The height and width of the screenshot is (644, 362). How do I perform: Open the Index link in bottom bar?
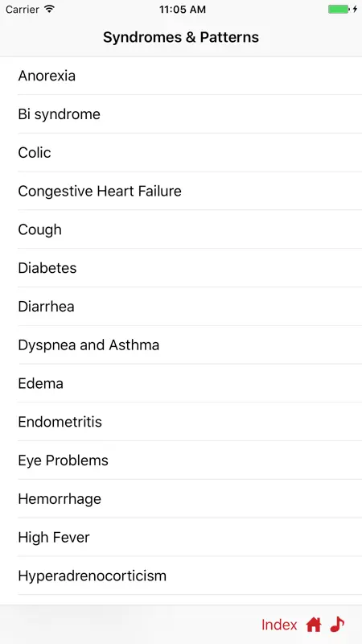click(279, 625)
